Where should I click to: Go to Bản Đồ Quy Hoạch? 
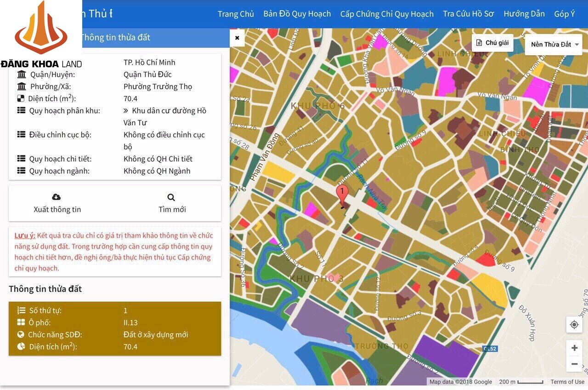[x=297, y=14]
